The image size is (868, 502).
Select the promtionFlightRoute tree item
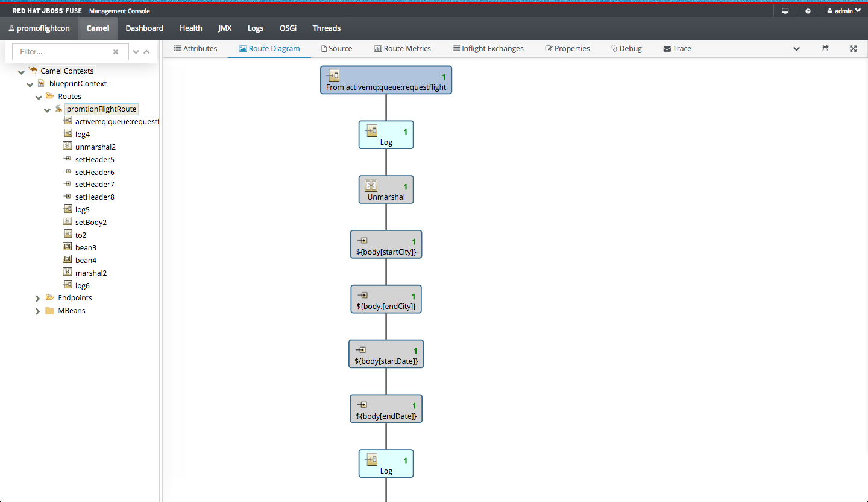101,109
